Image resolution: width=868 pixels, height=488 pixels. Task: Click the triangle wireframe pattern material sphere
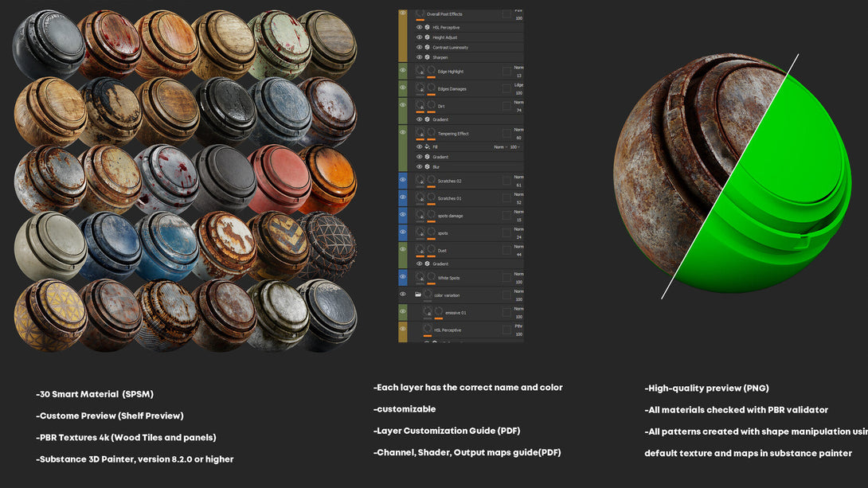(x=327, y=247)
